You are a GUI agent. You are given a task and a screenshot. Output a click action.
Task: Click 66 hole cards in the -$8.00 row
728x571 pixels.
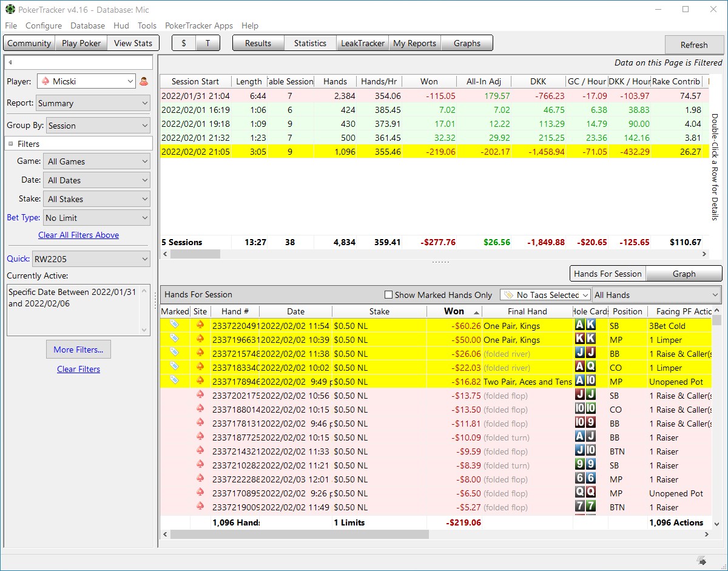click(585, 478)
